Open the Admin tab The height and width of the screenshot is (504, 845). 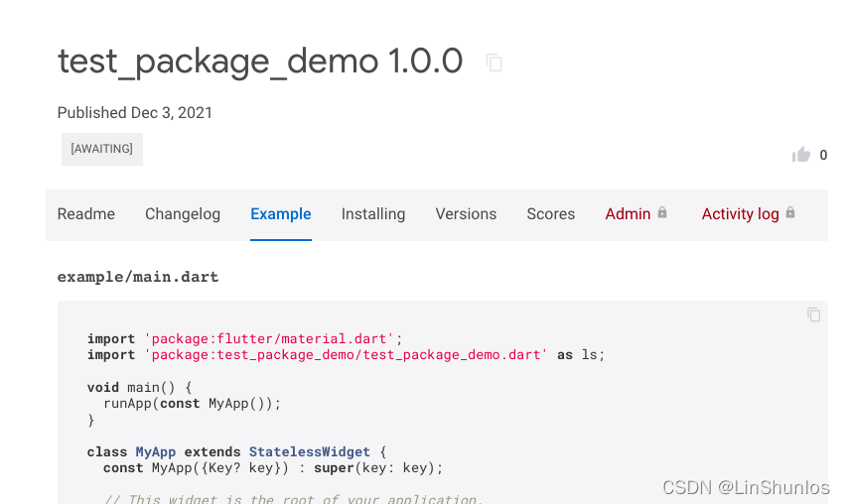click(x=635, y=213)
